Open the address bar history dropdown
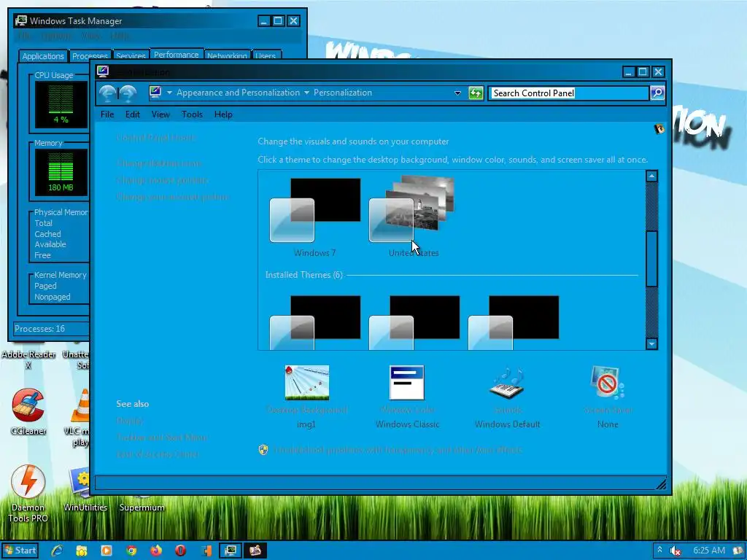 click(457, 93)
